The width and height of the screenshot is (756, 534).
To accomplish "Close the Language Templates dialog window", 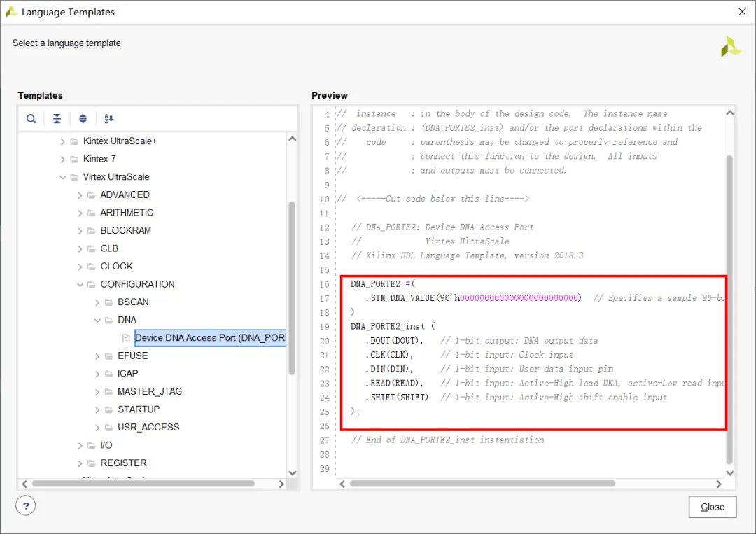I will coord(742,12).
